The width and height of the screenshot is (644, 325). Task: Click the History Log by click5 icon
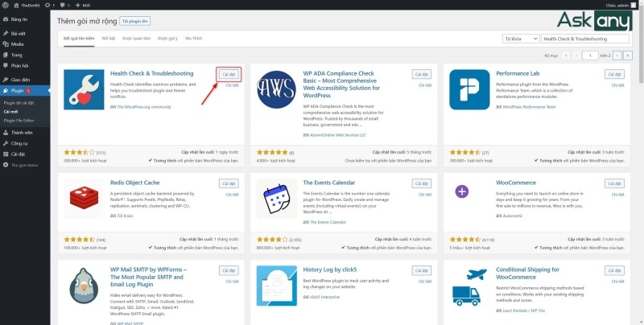pyautogui.click(x=276, y=286)
